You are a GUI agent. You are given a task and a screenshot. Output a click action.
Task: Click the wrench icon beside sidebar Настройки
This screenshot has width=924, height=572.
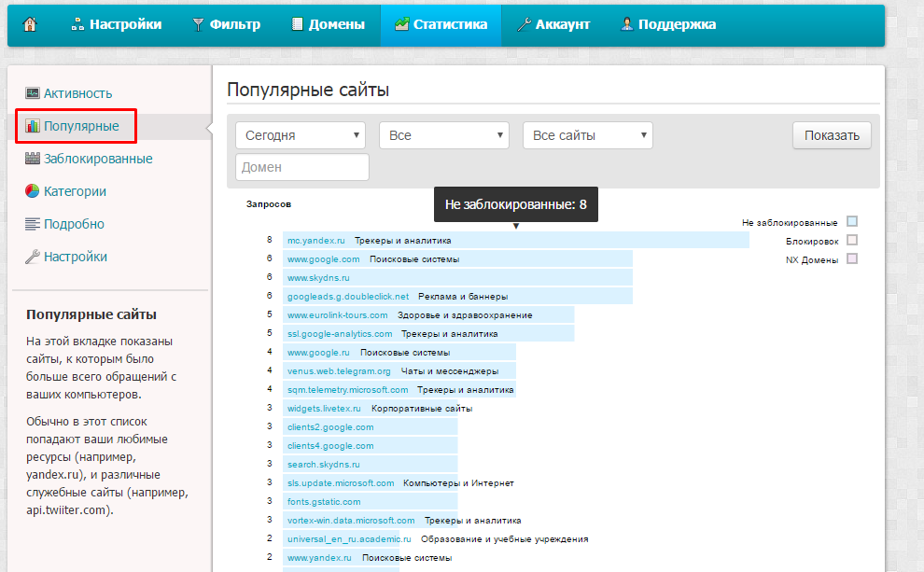33,257
